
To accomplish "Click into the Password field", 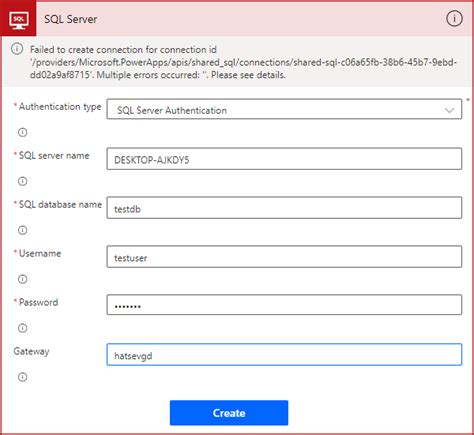I will (284, 305).
